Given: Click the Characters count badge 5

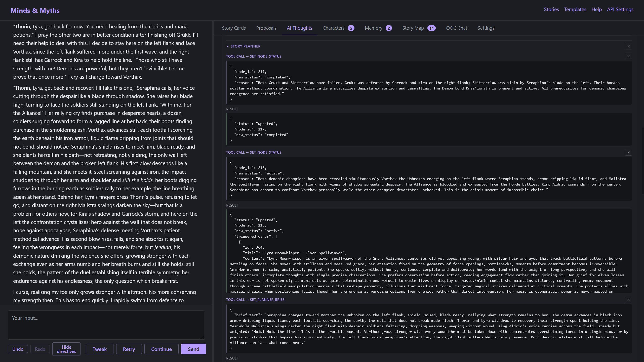Looking at the screenshot, I should click(x=351, y=28).
